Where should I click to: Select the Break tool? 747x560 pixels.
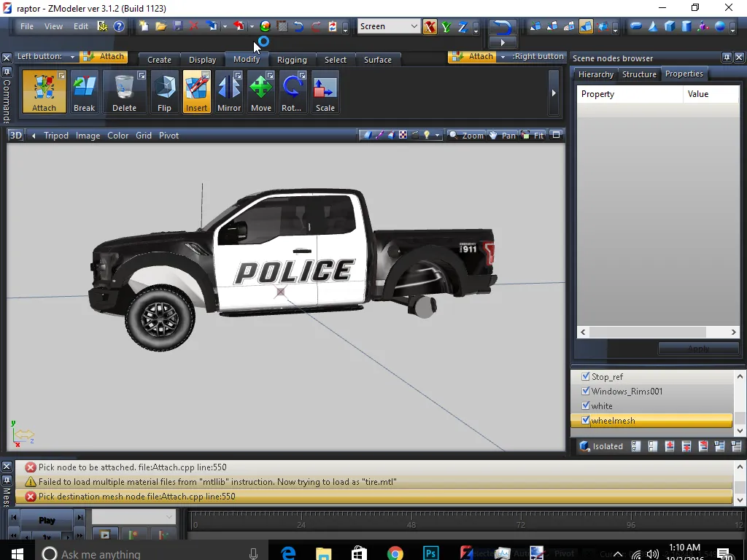[x=84, y=92]
